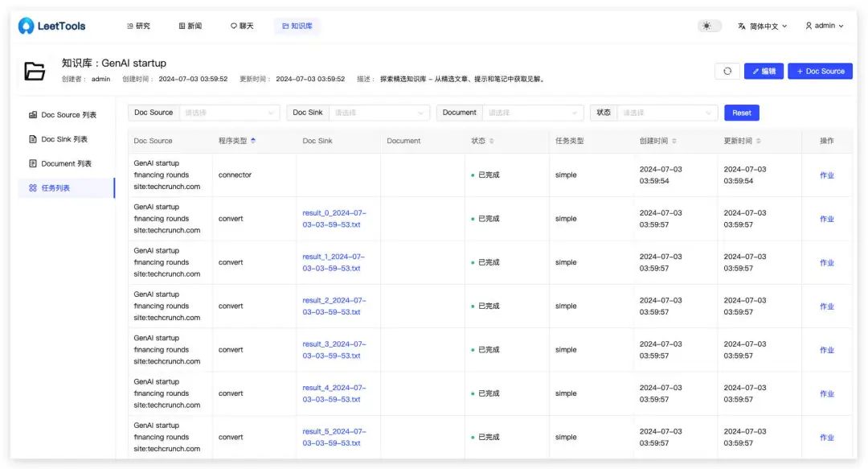
Task: Click the 知识库：GenAI startup title
Action: coord(114,64)
